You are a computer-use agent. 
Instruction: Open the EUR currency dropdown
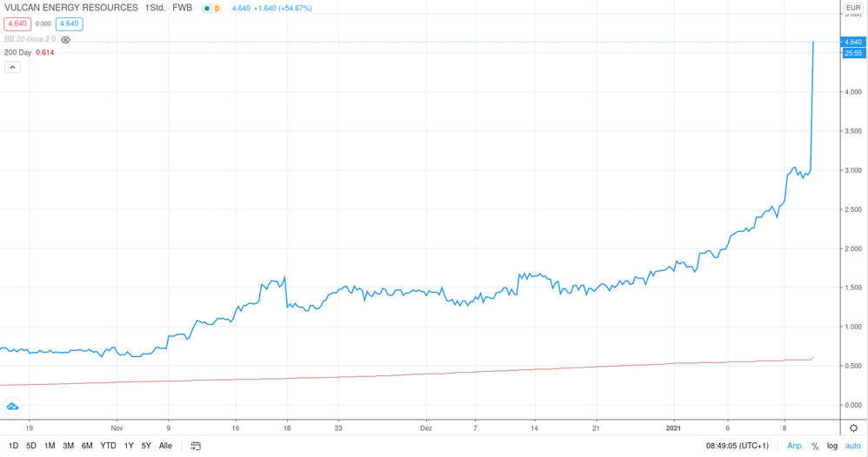pyautogui.click(x=853, y=8)
